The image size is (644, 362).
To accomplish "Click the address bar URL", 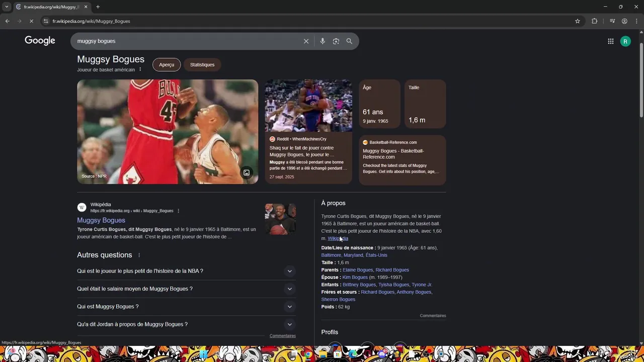I will click(x=92, y=21).
